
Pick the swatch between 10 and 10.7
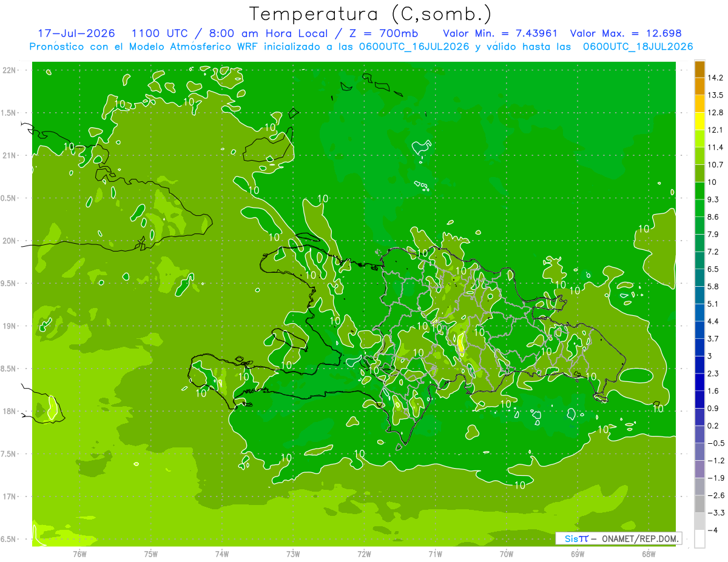(699, 173)
